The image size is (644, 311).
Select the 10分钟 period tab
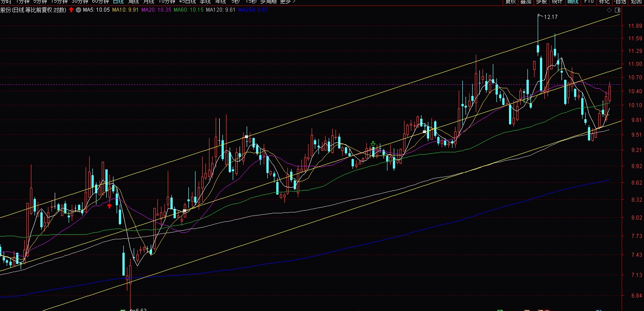click(167, 2)
